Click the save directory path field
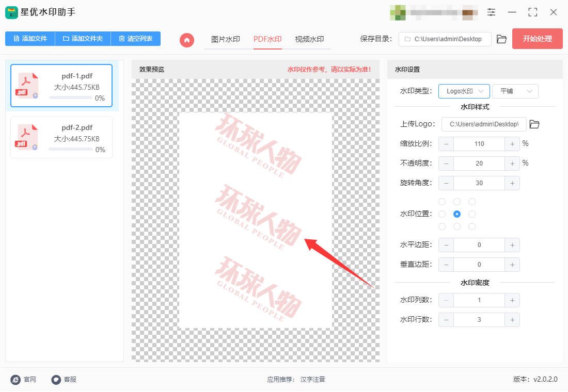Image resolution: width=568 pixels, height=392 pixels. pyautogui.click(x=445, y=39)
